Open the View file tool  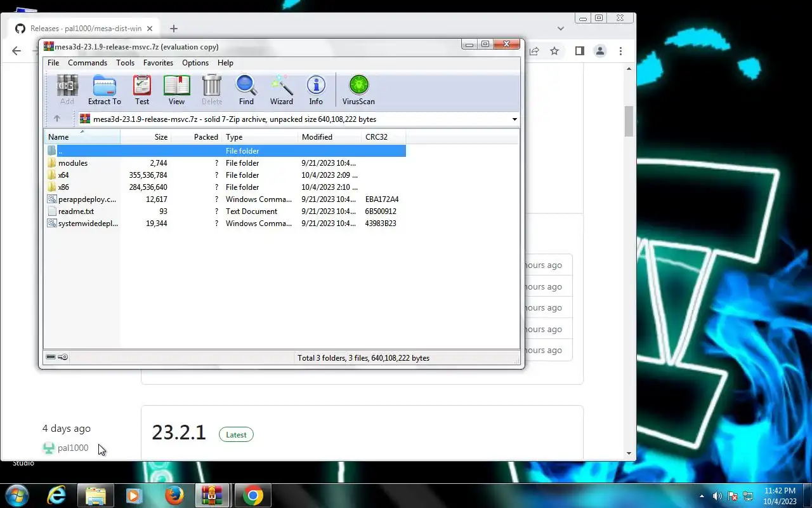tap(176, 90)
